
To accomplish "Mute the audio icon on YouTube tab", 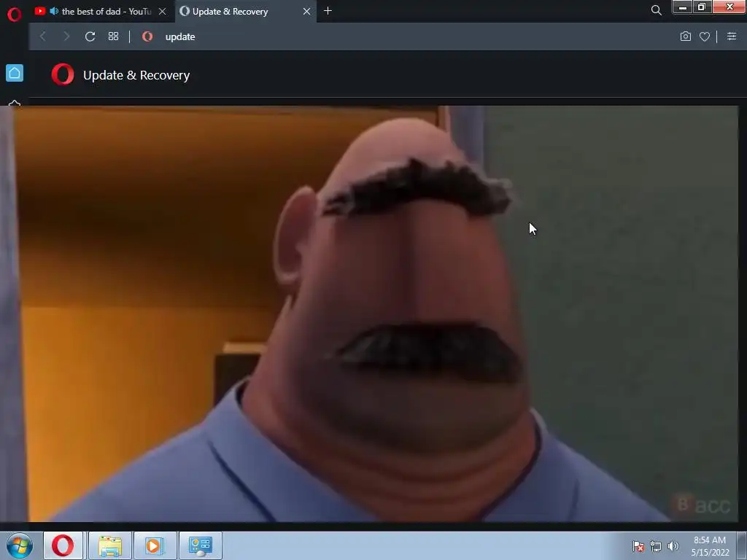I will tap(54, 11).
